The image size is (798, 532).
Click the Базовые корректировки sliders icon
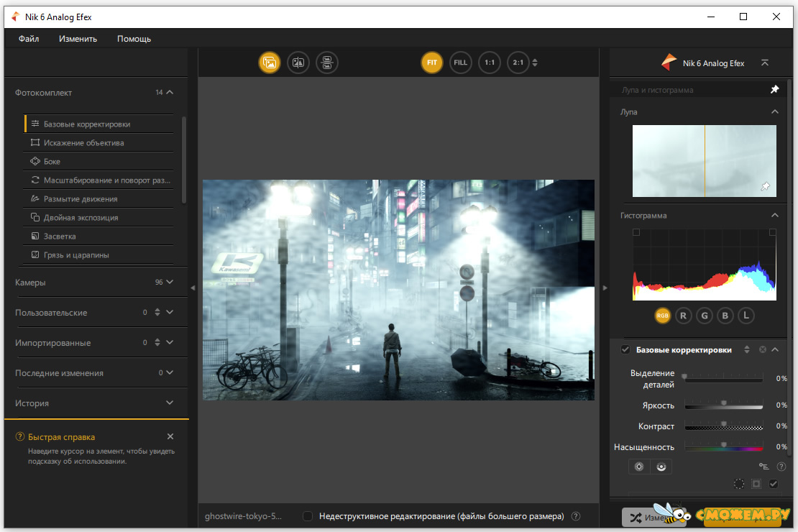click(35, 124)
